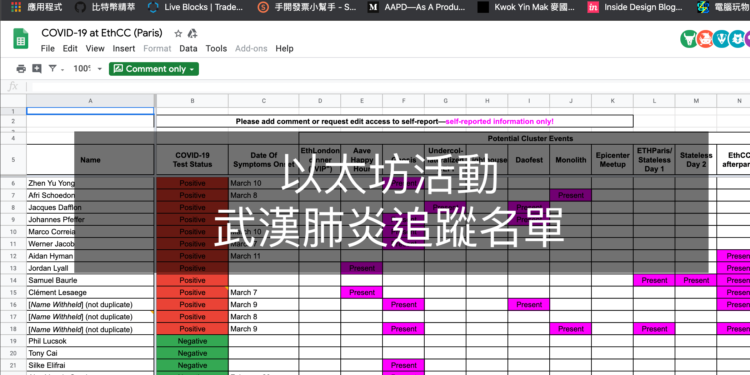
Task: Click Present under Daofest in row 16
Action: coord(529,305)
